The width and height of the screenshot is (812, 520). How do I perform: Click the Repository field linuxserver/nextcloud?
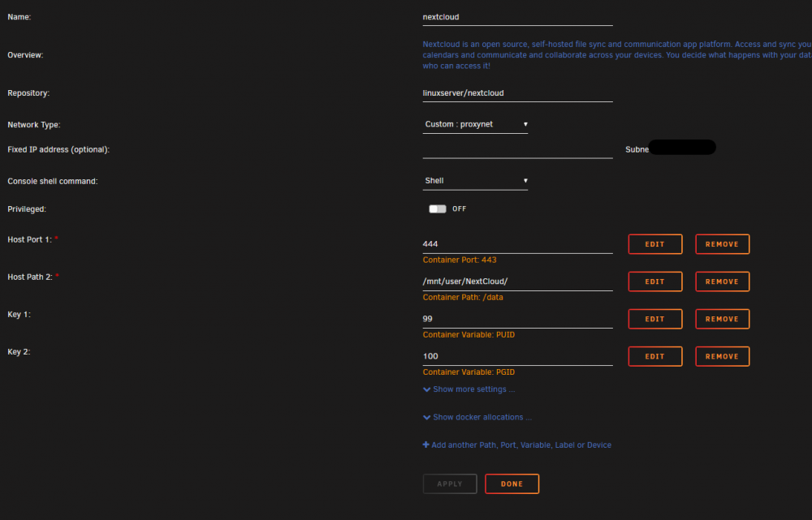(x=517, y=93)
